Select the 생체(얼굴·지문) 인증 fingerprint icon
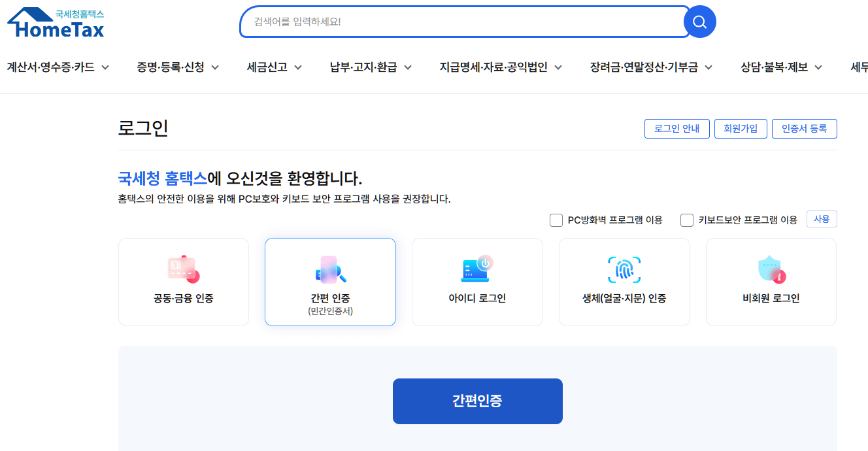Image resolution: width=868 pixels, height=451 pixels. tap(624, 268)
